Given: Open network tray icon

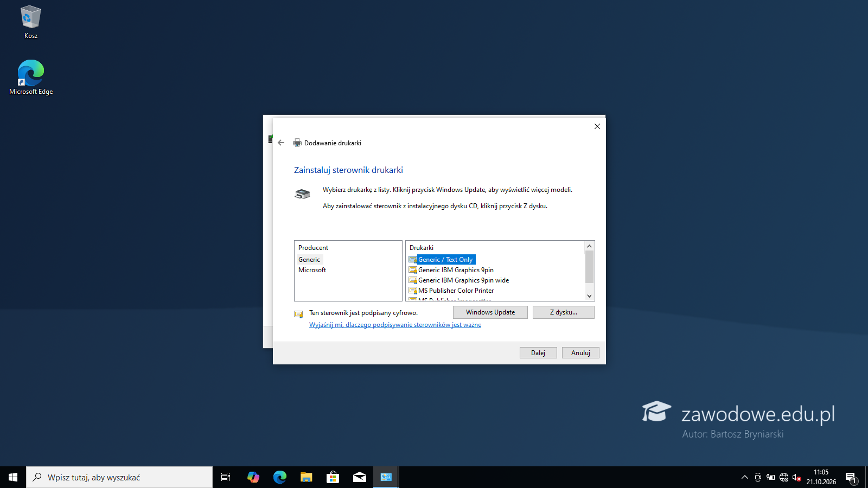Looking at the screenshot, I should (784, 477).
